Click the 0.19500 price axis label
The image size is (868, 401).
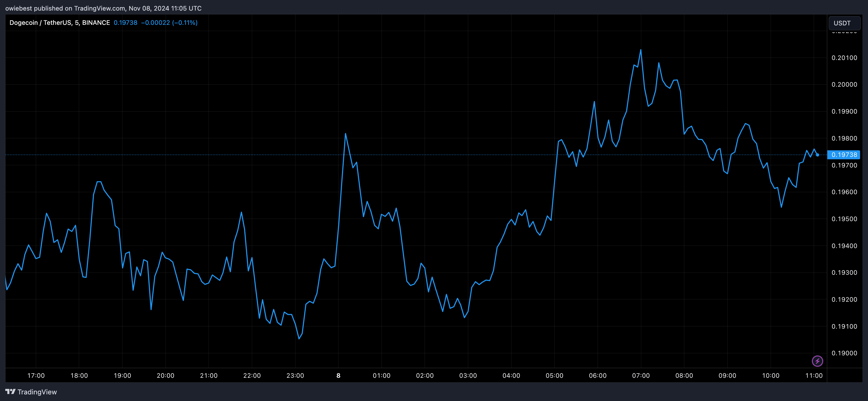(x=844, y=219)
